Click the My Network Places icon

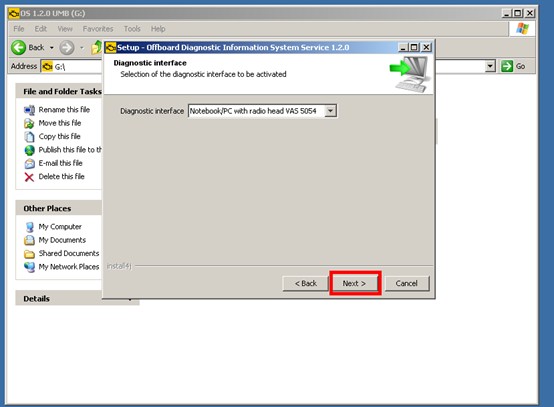(29, 267)
